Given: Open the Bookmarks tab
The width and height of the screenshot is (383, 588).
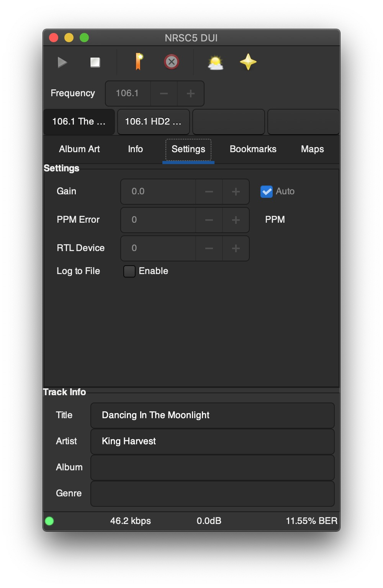Looking at the screenshot, I should pyautogui.click(x=253, y=149).
